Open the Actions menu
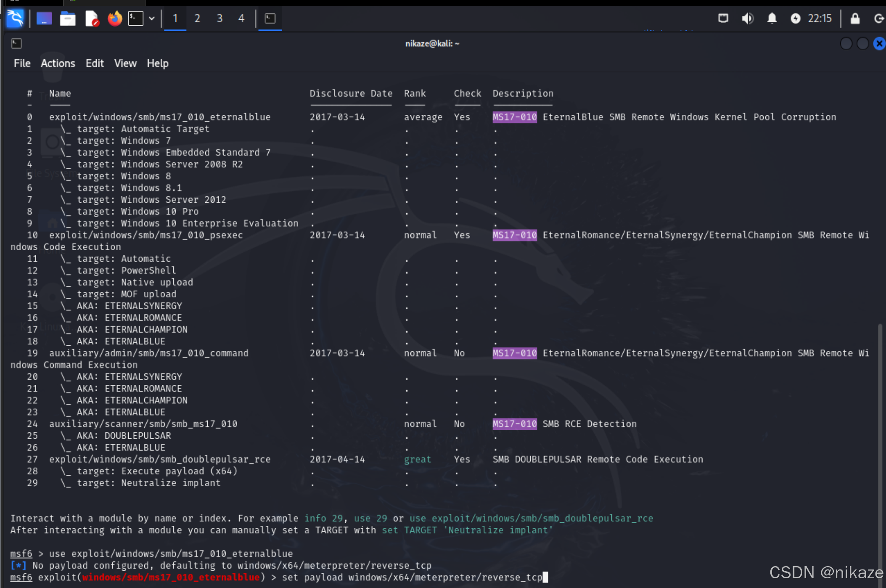This screenshot has height=588, width=886. tap(58, 64)
